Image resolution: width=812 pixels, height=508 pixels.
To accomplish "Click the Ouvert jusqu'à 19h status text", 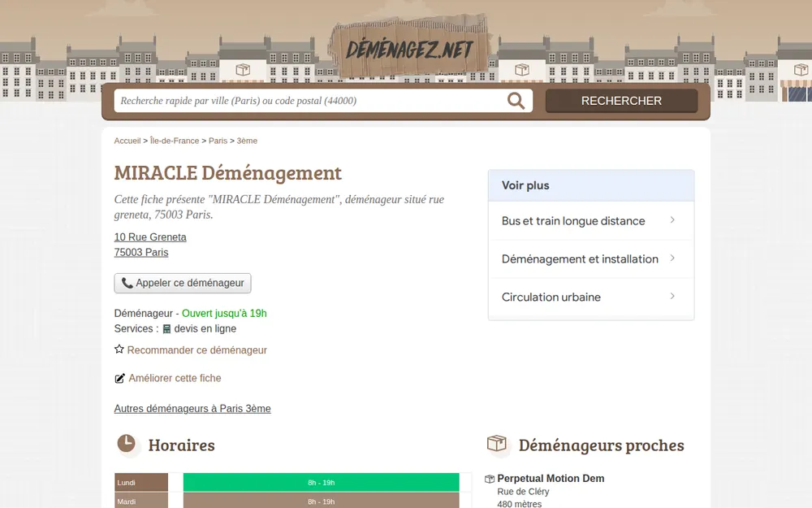I will pyautogui.click(x=224, y=313).
